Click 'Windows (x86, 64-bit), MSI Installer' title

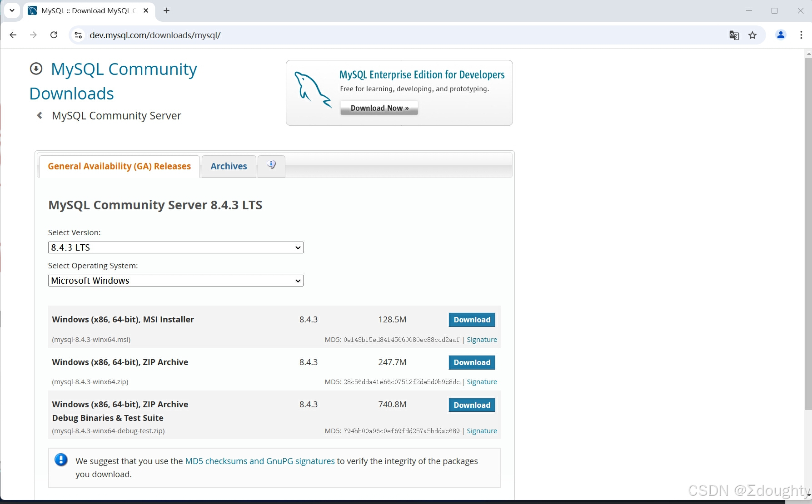click(123, 320)
